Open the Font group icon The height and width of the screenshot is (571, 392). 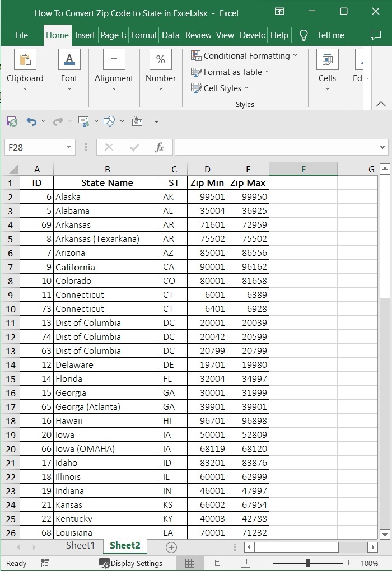[x=69, y=59]
